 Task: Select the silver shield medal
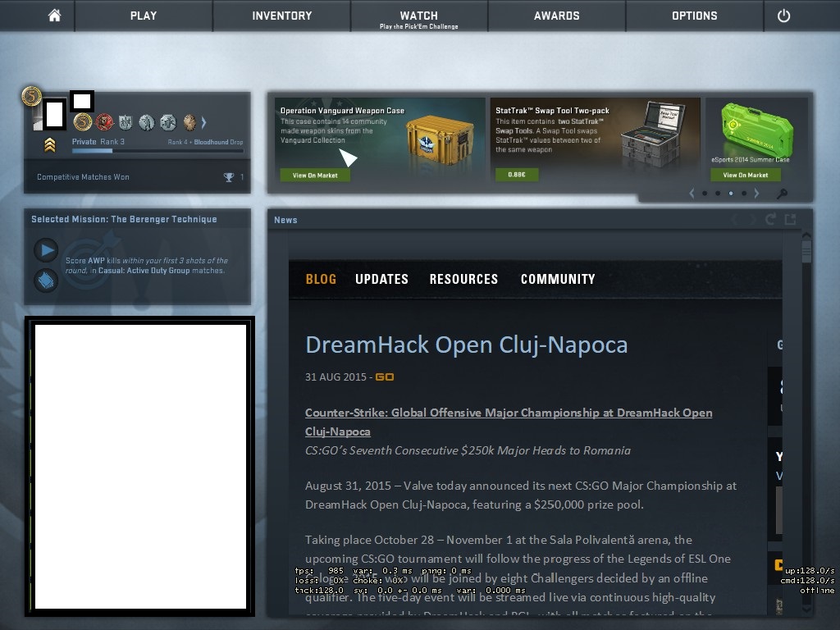(x=126, y=123)
